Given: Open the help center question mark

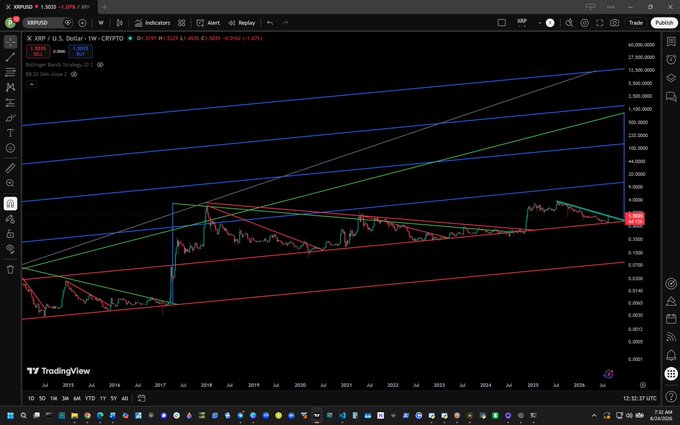Looking at the screenshot, I should pos(671,396).
